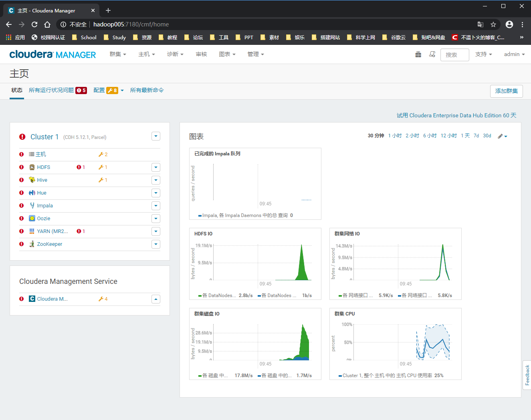The height and width of the screenshot is (420, 531).
Task: Click the HDFS service icon
Action: coord(32,167)
